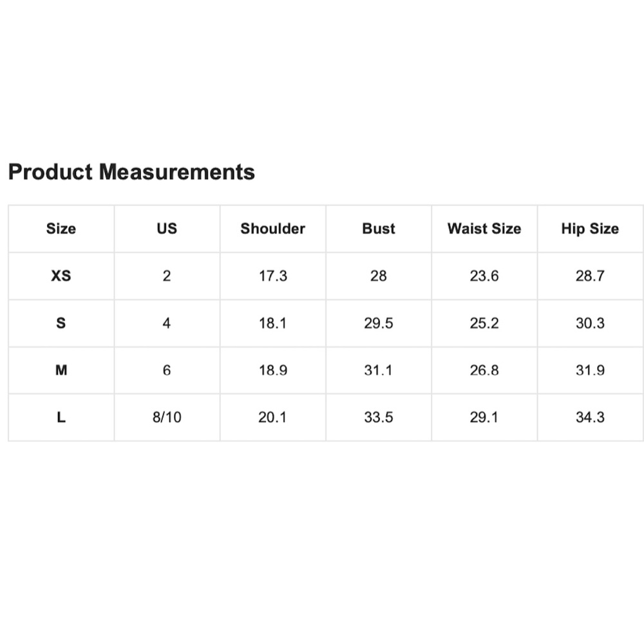Click the 20.1 shoulder value for L
Image resolution: width=644 pixels, height=644 pixels.
click(272, 417)
